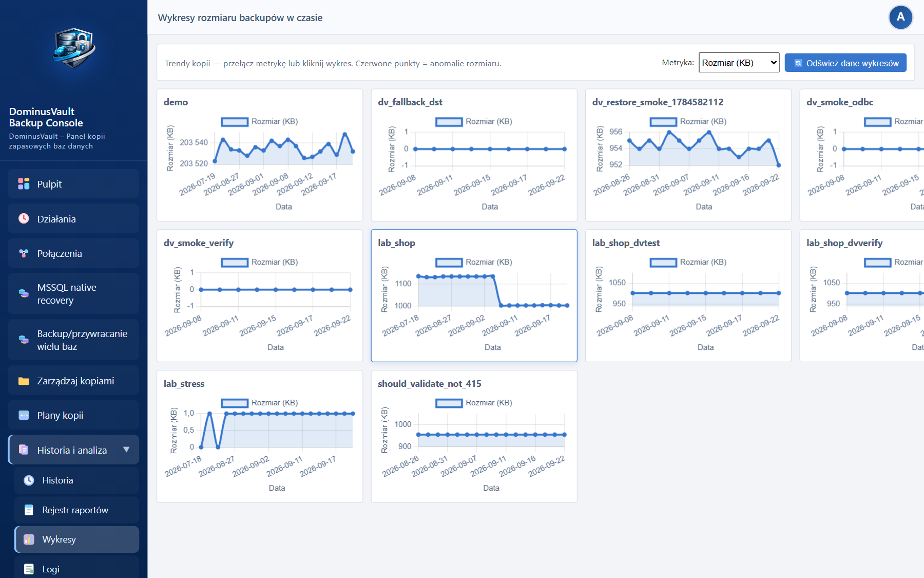Click the Historia i analiza icon
Screen dimensions: 924x578
[x=24, y=450]
